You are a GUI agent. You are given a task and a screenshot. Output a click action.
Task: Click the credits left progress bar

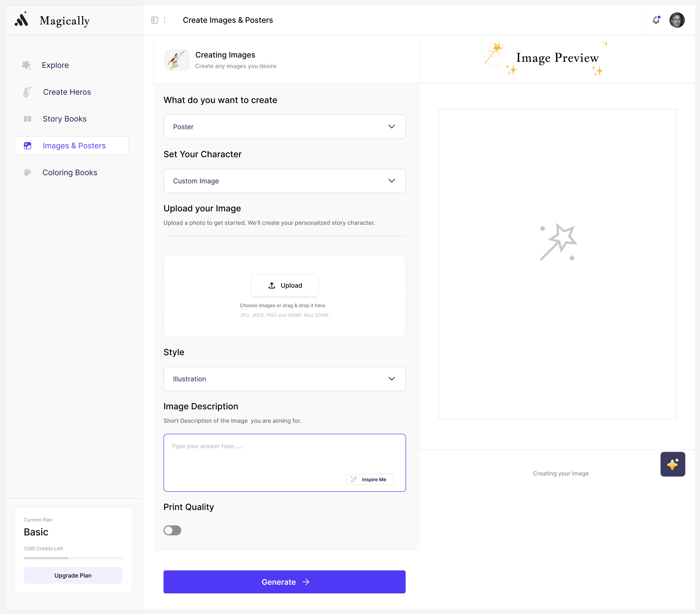point(73,558)
